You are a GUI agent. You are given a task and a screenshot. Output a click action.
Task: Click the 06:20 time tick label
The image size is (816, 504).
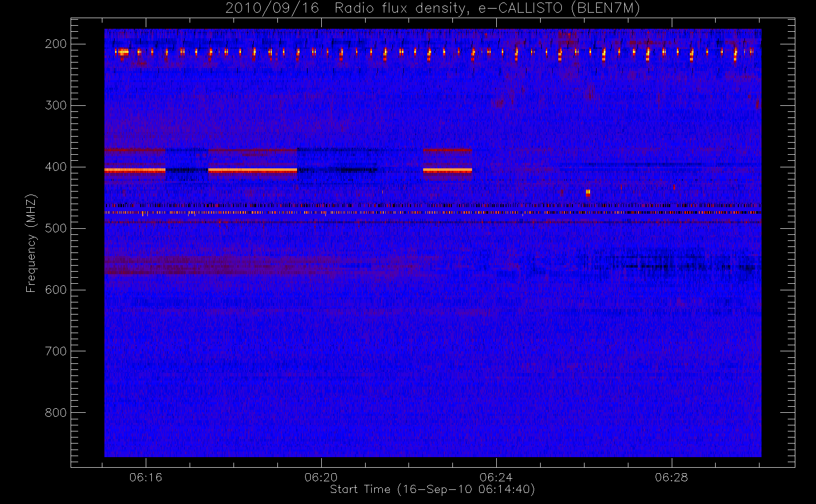pyautogui.click(x=321, y=477)
